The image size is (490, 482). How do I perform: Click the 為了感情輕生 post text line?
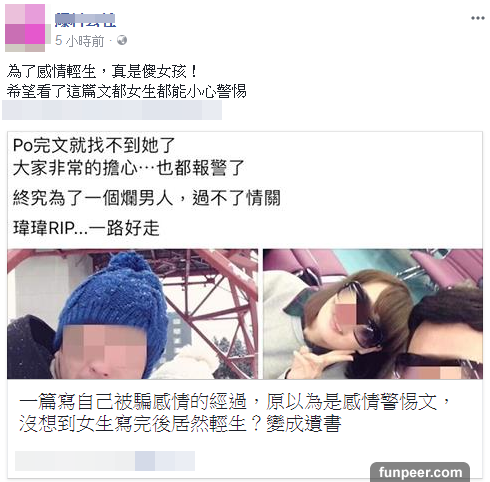[x=102, y=71]
